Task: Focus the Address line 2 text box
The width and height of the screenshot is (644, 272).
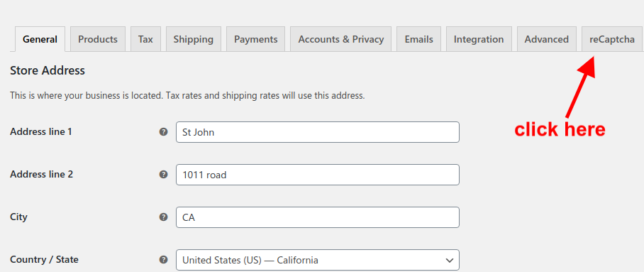Action: click(x=318, y=175)
